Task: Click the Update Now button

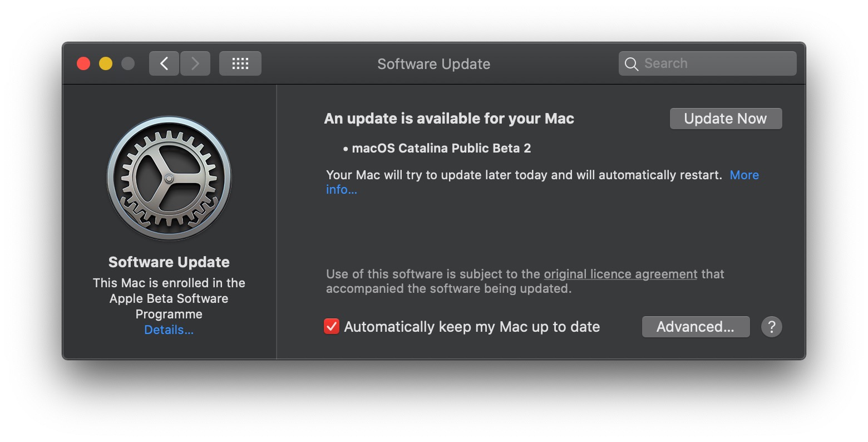Action: click(726, 119)
